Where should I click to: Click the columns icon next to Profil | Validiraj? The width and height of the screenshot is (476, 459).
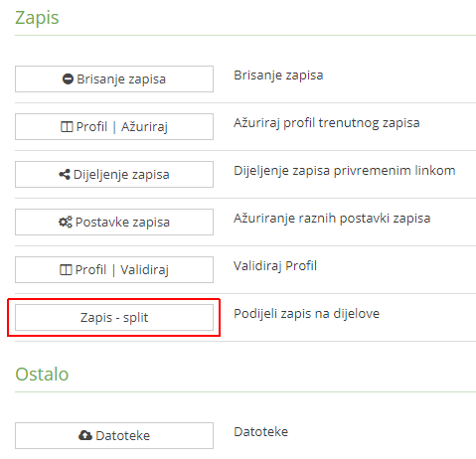coord(66,270)
